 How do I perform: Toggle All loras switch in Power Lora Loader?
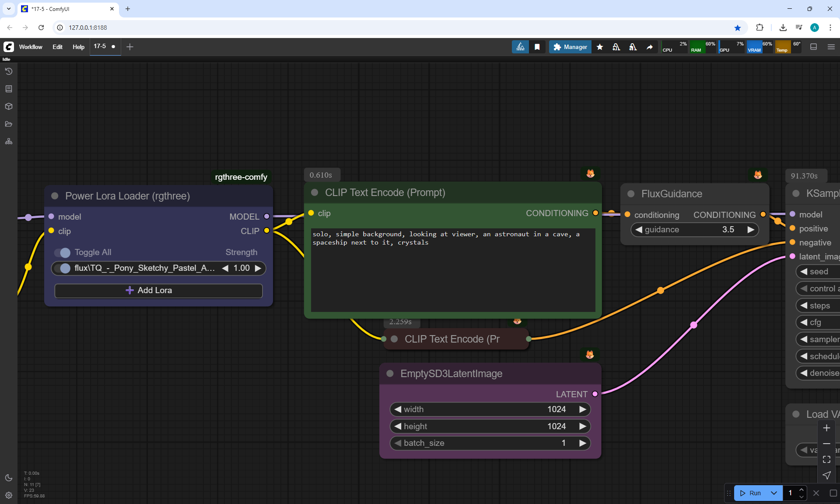point(62,252)
